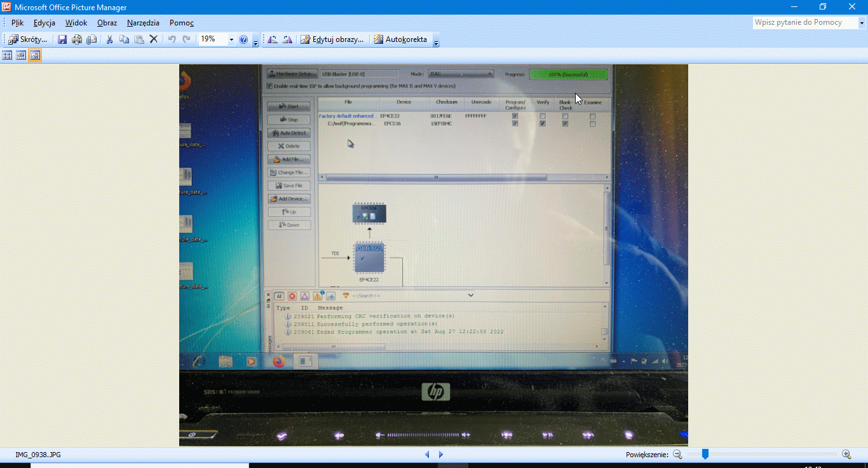Go to the next picture using the right arrow
868x468 pixels.
point(441,455)
